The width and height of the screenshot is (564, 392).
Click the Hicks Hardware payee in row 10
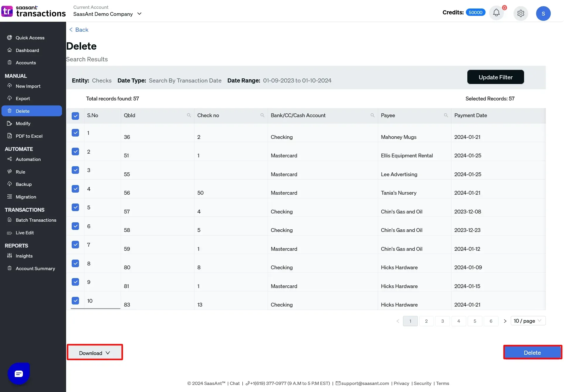pos(399,304)
